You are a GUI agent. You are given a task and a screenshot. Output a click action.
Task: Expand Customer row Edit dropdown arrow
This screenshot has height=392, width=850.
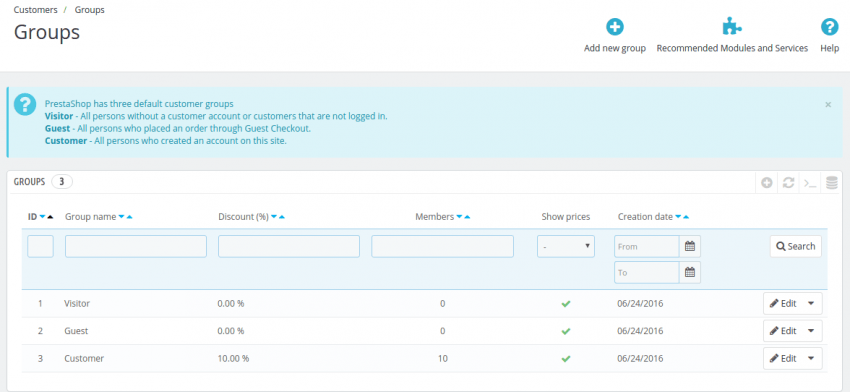click(x=811, y=358)
